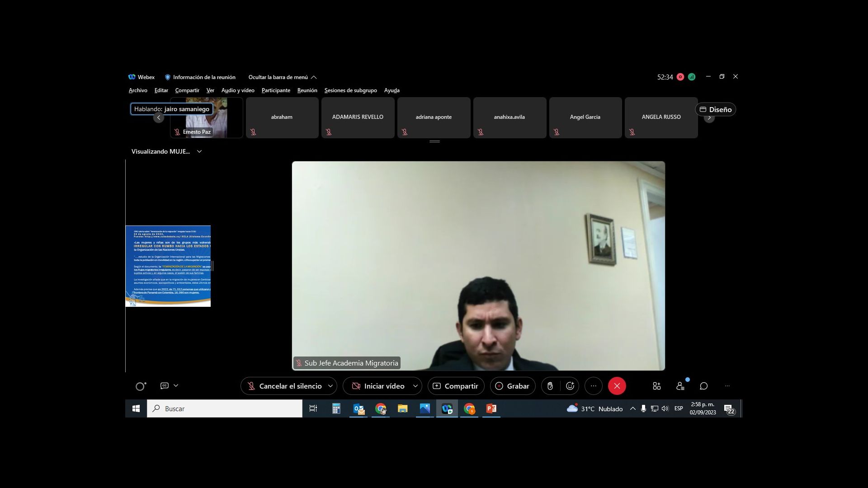Screen dimensions: 868x488
Task: Click the Diseño layout button
Action: point(716,109)
